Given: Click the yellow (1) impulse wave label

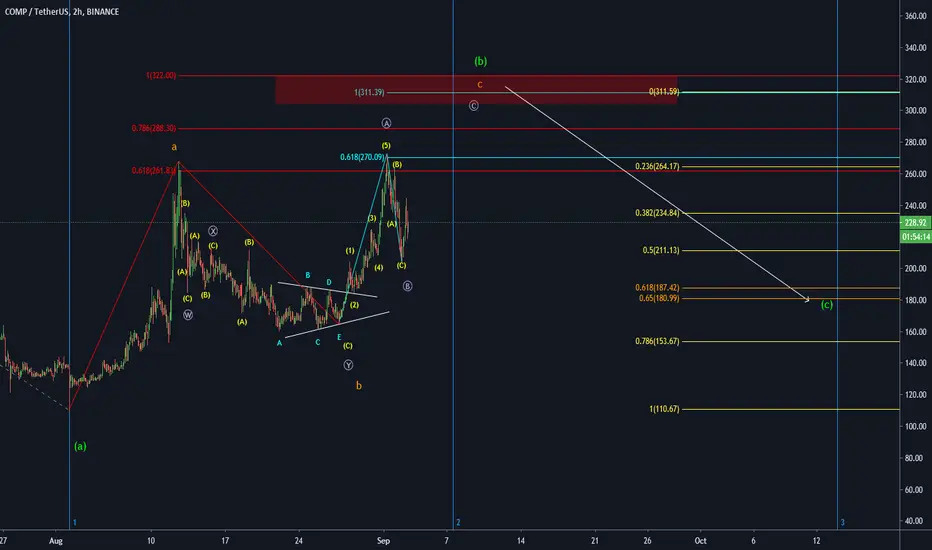Looking at the screenshot, I should click(x=350, y=251).
